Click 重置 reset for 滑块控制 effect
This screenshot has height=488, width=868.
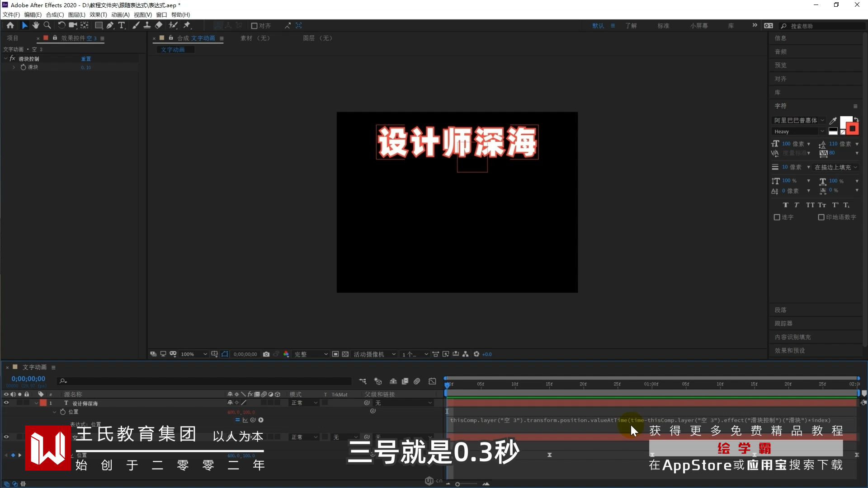(86, 59)
